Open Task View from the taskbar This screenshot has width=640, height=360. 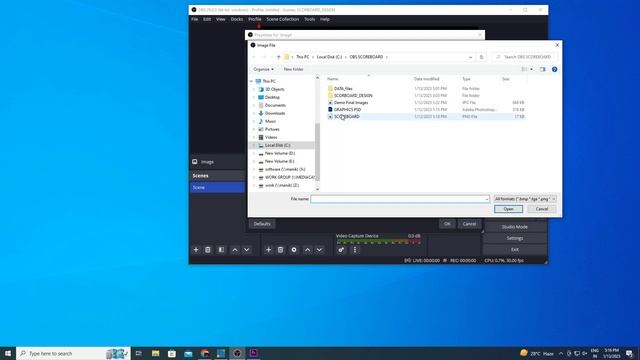tap(139, 353)
